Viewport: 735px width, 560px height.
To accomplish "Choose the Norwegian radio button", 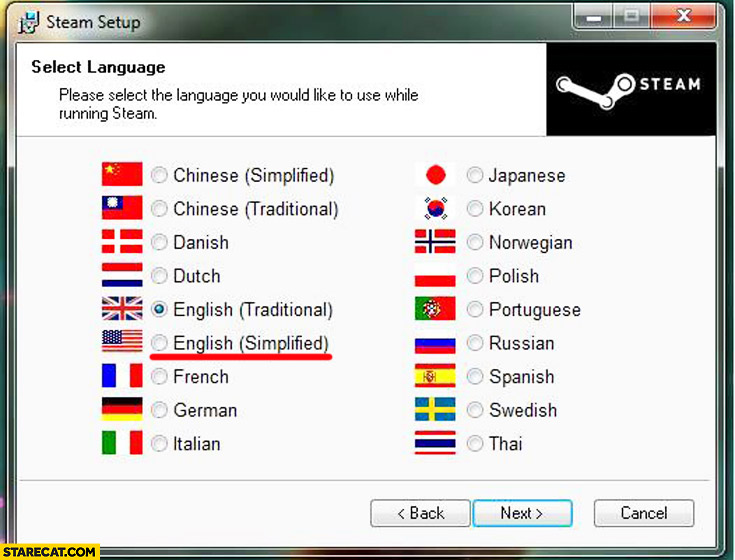I will coord(475,242).
